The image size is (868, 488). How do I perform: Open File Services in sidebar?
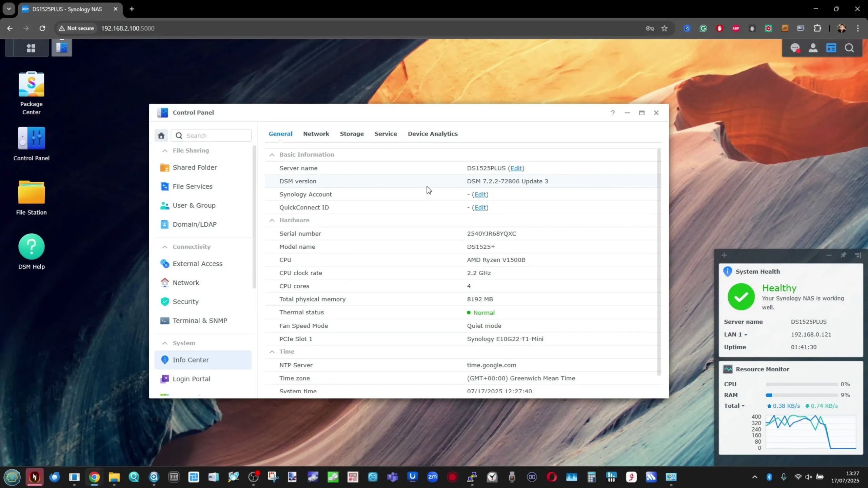point(203,186)
